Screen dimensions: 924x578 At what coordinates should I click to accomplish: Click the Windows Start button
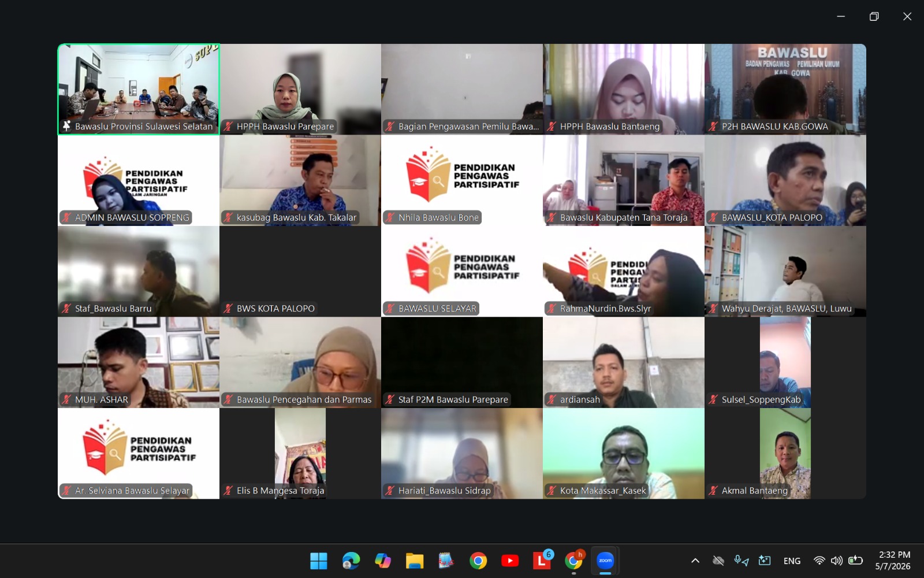(319, 560)
